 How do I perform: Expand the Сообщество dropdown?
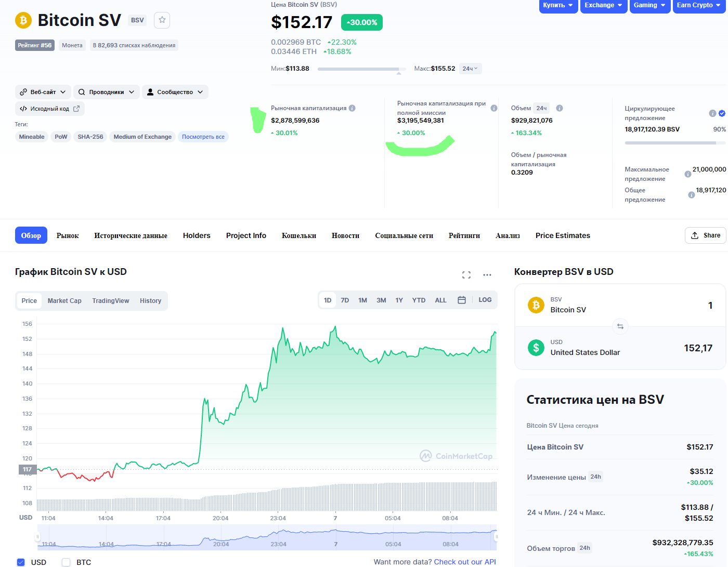175,92
